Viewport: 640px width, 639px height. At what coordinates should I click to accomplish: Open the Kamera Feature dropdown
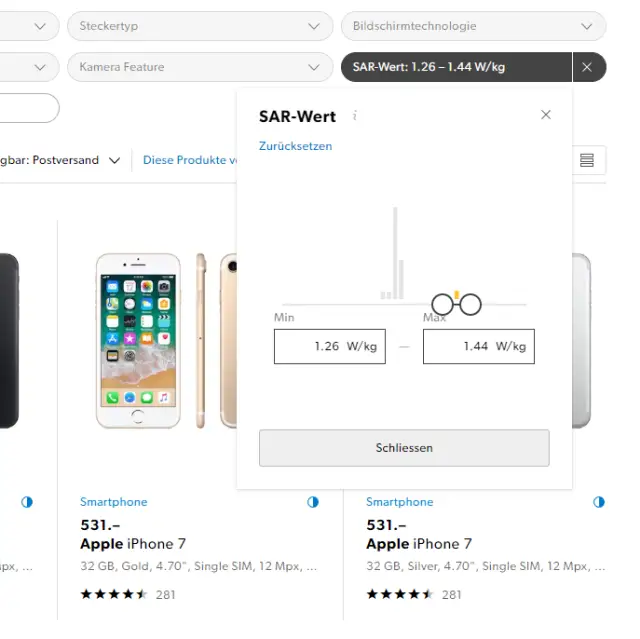[200, 67]
